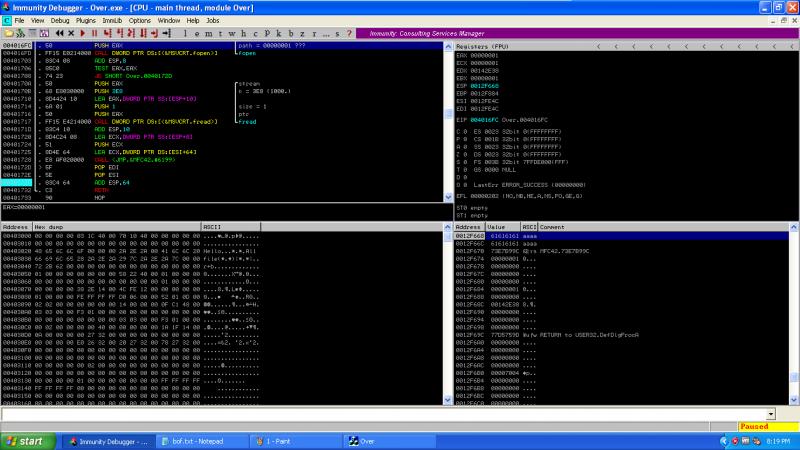Show CPU window via 'c' button
The width and height of the screenshot is (800, 450).
(x=255, y=33)
